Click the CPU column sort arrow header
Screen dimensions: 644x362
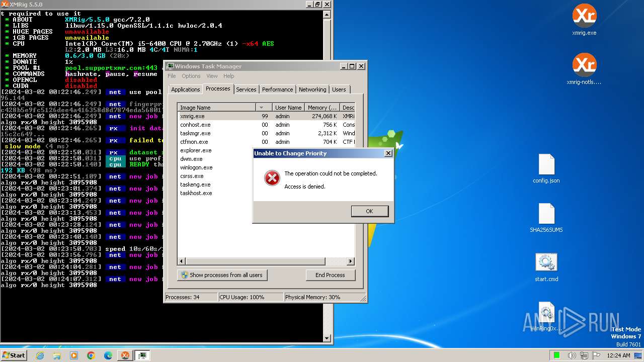point(264,108)
